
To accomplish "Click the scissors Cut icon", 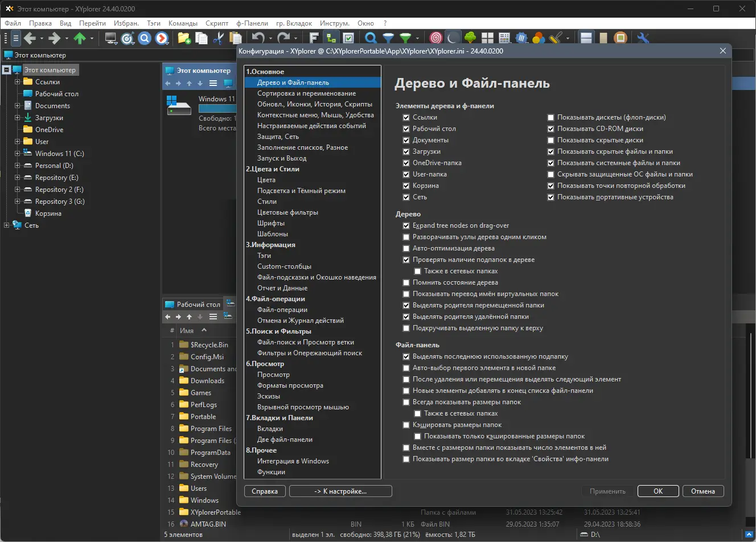I will (x=218, y=38).
